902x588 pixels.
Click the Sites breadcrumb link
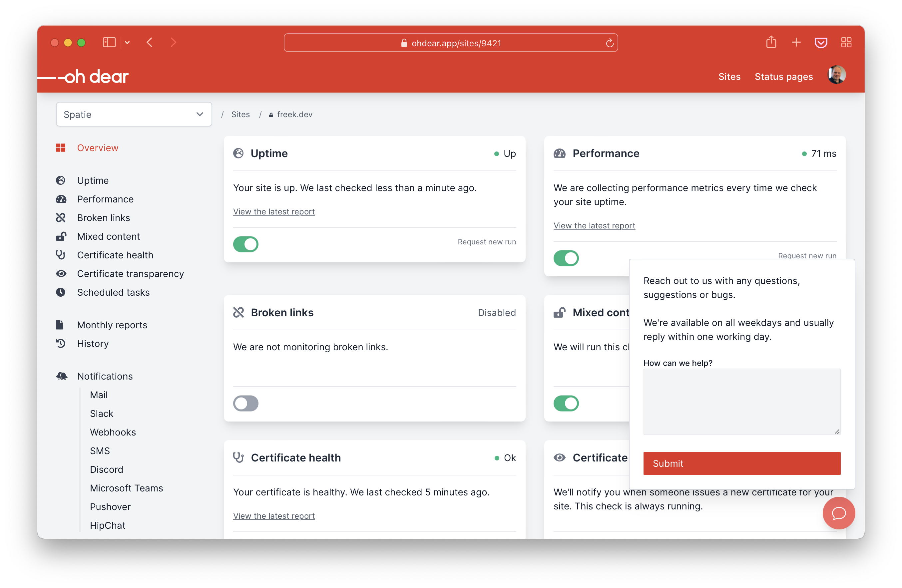tap(240, 114)
